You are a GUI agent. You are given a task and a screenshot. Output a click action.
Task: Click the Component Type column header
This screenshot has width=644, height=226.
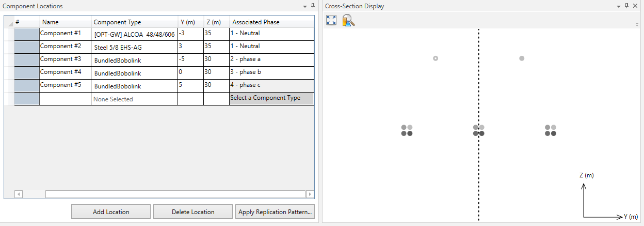[x=134, y=22]
